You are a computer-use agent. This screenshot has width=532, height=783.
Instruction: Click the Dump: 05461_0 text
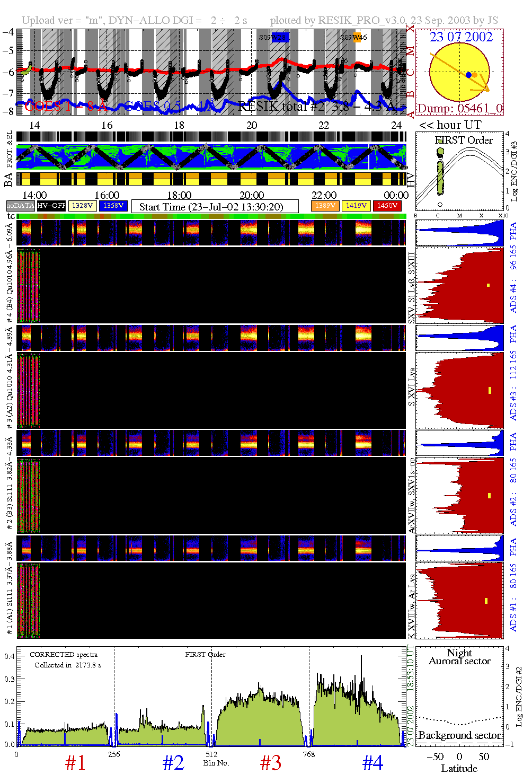[x=459, y=109]
